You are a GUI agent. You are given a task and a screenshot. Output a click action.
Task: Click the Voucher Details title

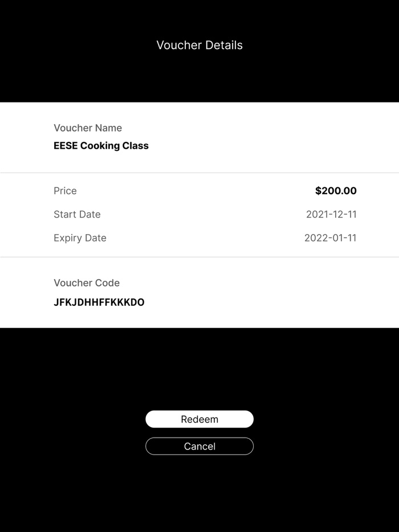pyautogui.click(x=199, y=45)
